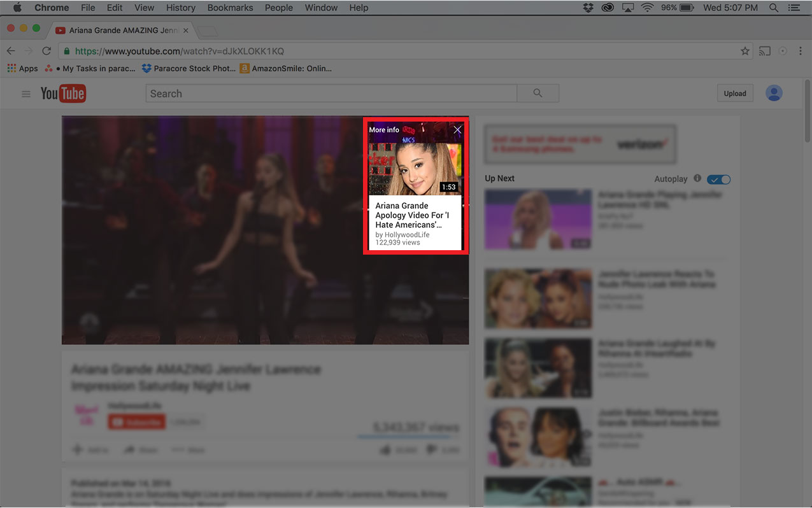Close the Ariana Grande AMAZING tab
Image resolution: width=812 pixels, height=508 pixels.
(186, 30)
